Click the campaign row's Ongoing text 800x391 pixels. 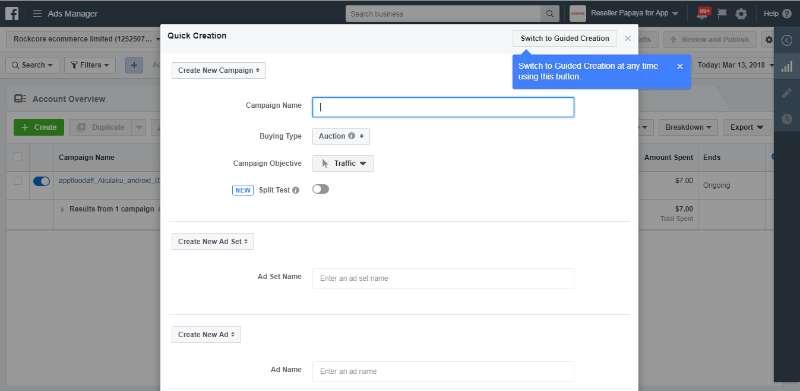716,185
